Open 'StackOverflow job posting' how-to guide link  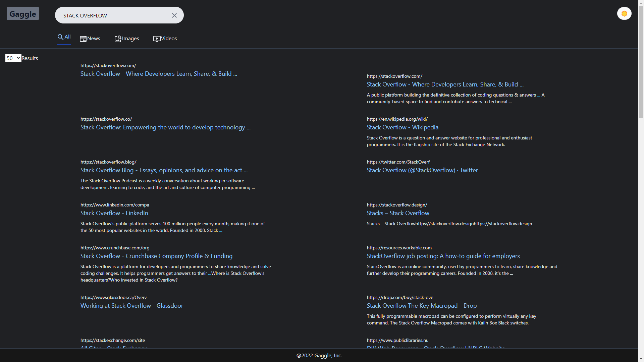[443, 256]
